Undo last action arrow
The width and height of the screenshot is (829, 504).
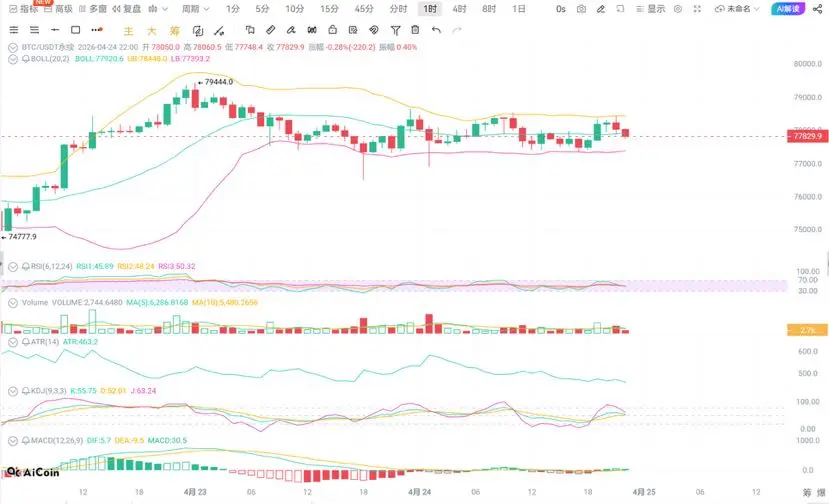436,30
